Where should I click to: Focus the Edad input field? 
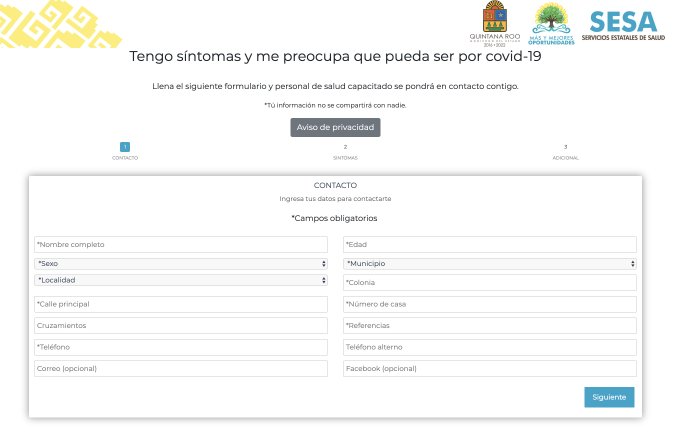(490, 245)
